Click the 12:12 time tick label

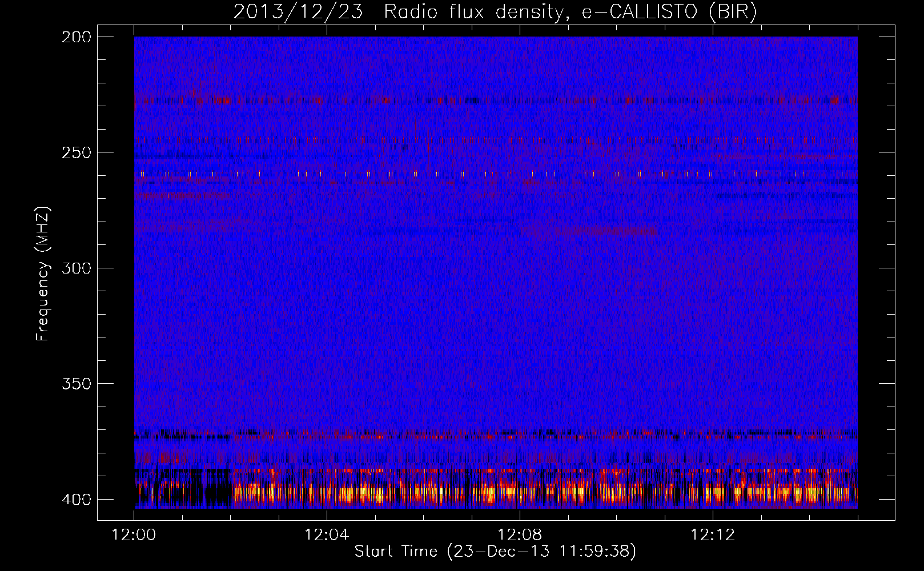tap(713, 535)
